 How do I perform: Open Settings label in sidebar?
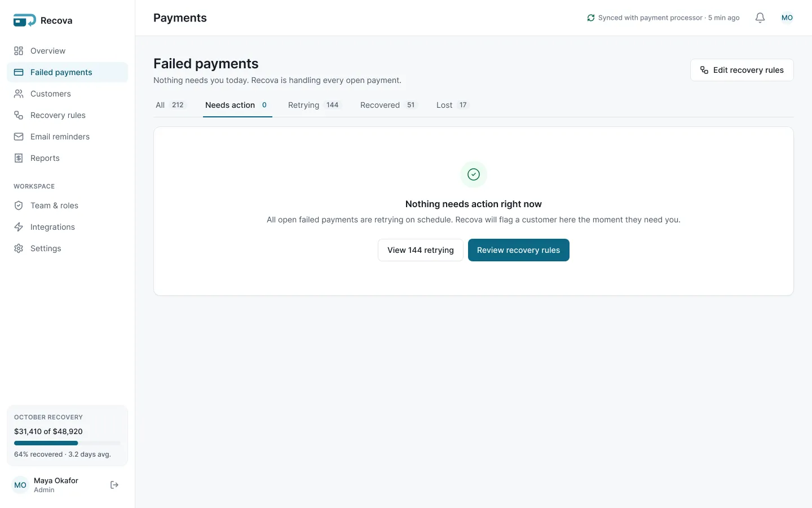pyautogui.click(x=46, y=248)
